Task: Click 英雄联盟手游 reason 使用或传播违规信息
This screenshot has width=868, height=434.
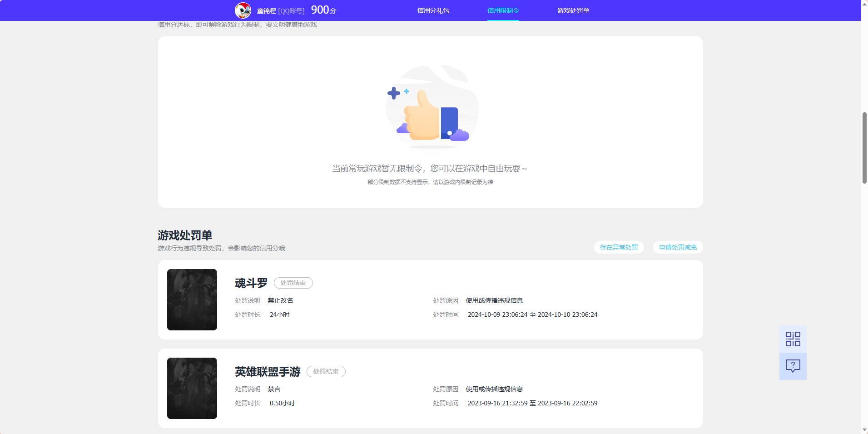Action: 494,389
